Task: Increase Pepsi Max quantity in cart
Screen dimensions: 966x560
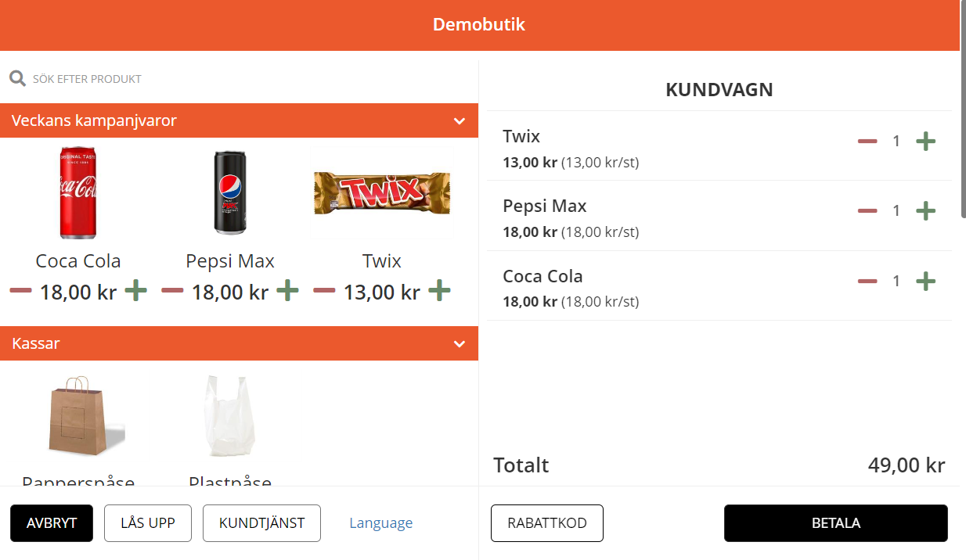Action: pos(925,211)
